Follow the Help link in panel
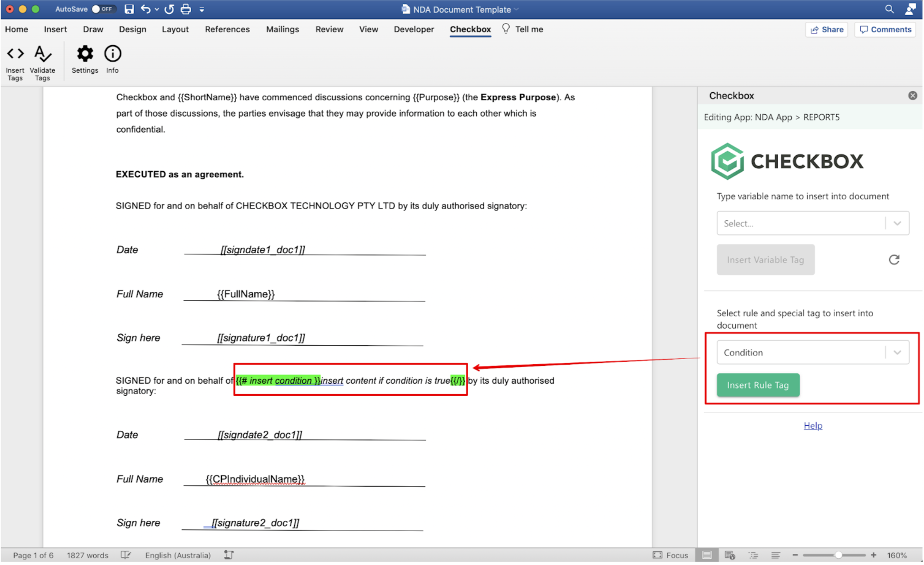 pyautogui.click(x=812, y=426)
